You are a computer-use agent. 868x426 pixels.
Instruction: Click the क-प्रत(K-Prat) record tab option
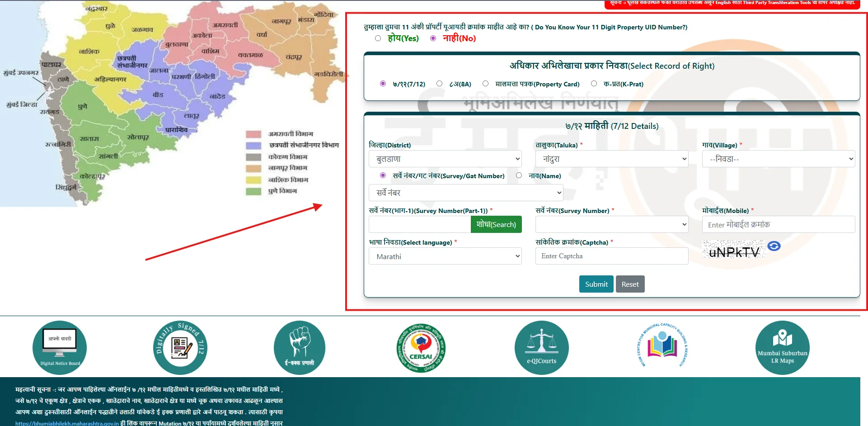pos(593,83)
